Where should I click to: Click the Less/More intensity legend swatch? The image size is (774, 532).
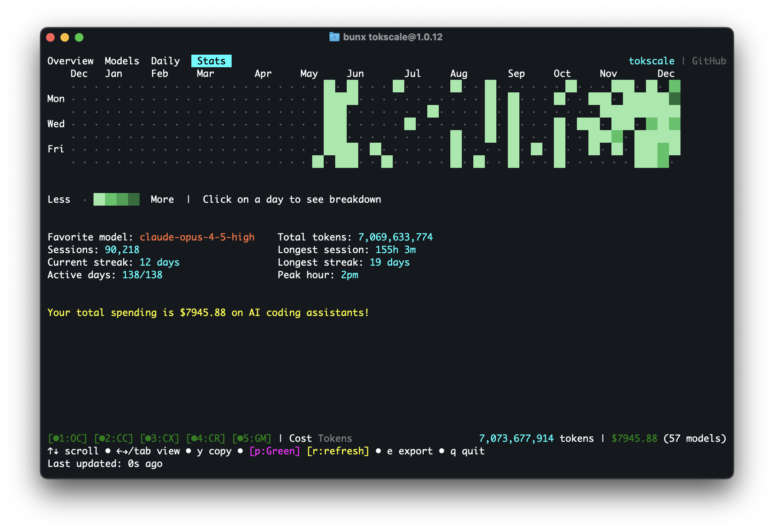point(116,199)
